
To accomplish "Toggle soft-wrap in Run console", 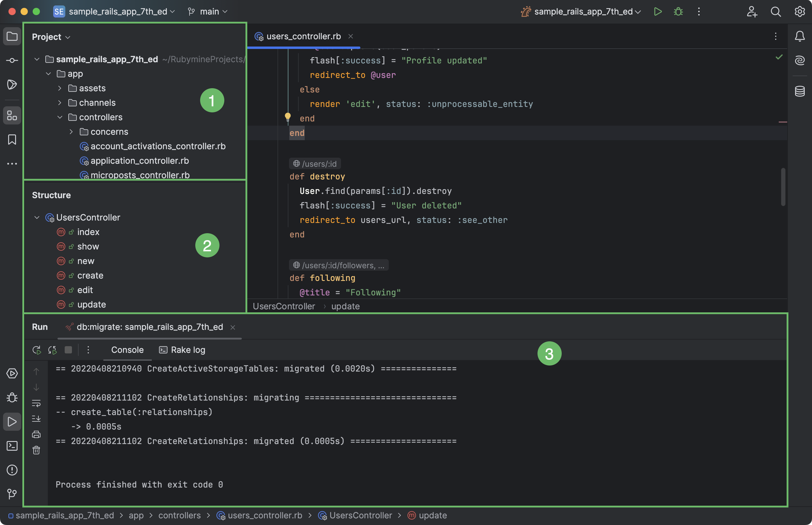I will pyautogui.click(x=36, y=403).
